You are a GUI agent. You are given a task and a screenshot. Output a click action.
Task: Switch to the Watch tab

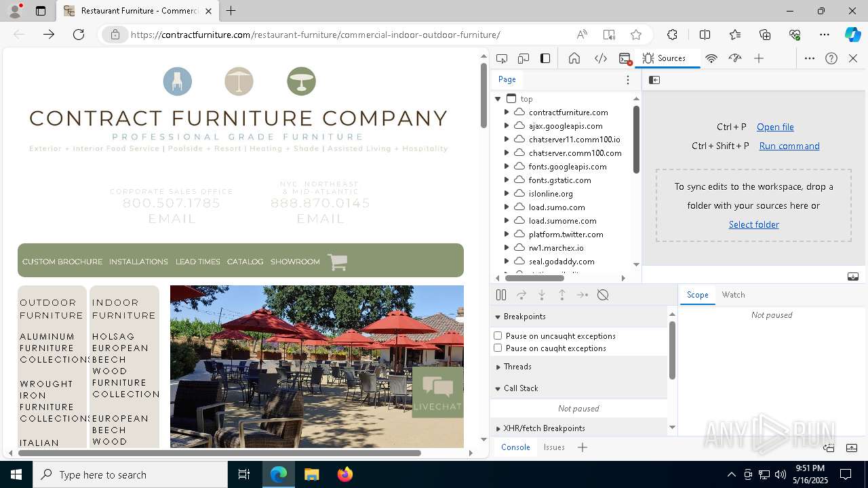point(733,295)
